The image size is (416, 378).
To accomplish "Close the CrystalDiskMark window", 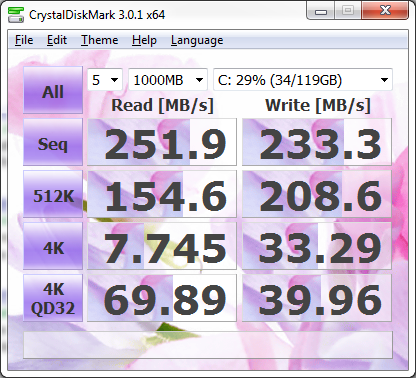I will point(385,11).
